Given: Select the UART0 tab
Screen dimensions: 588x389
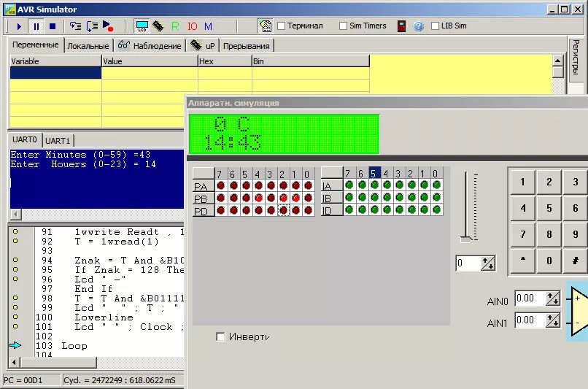Looking at the screenshot, I should pos(25,139).
